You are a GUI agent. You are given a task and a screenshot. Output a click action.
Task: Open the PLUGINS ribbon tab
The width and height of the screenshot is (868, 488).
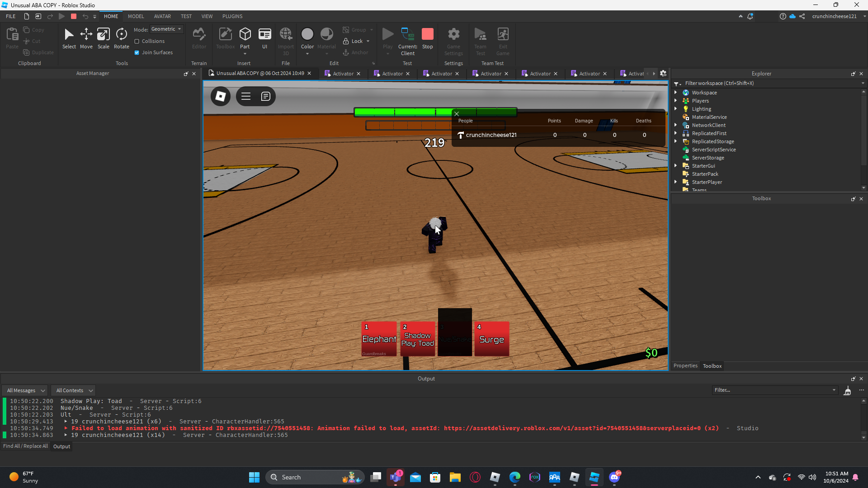point(232,16)
